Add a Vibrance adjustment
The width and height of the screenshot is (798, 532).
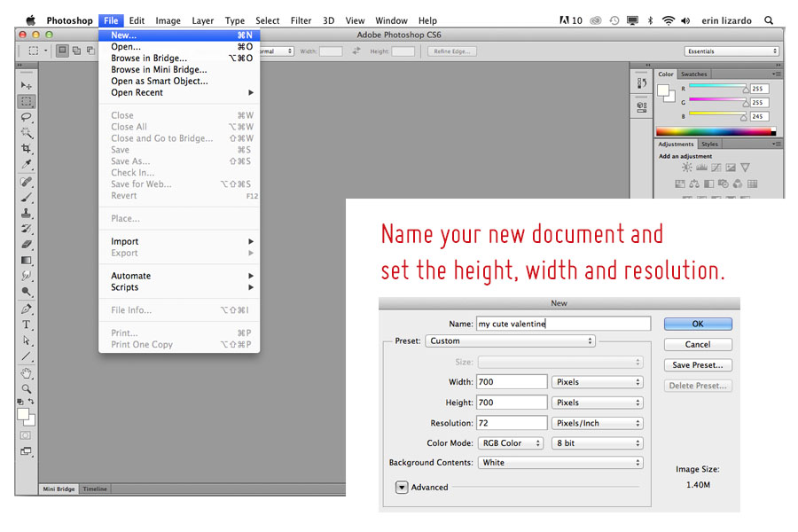[746, 168]
